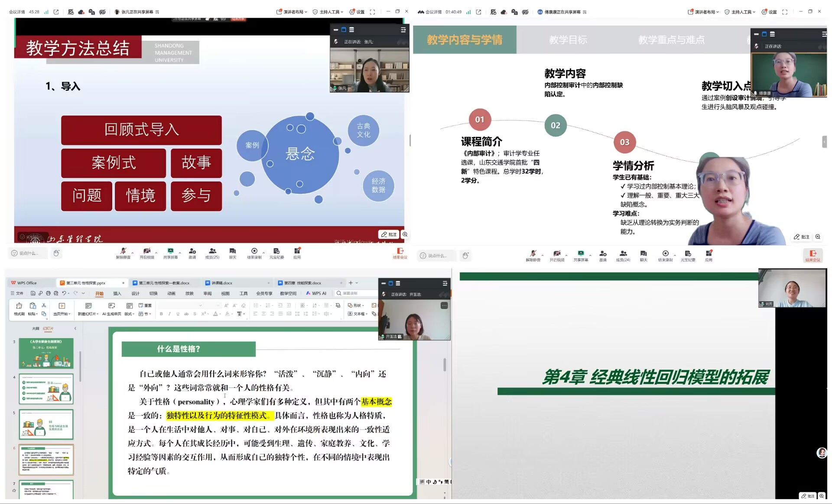The width and height of the screenshot is (832, 504).
Task: Open the invite icon in 傅康康's meeting
Action: pos(603,256)
